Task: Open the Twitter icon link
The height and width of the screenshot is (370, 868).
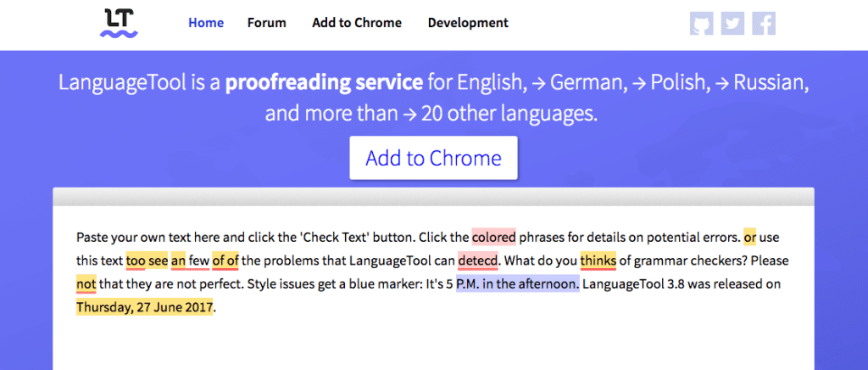Action: point(732,23)
